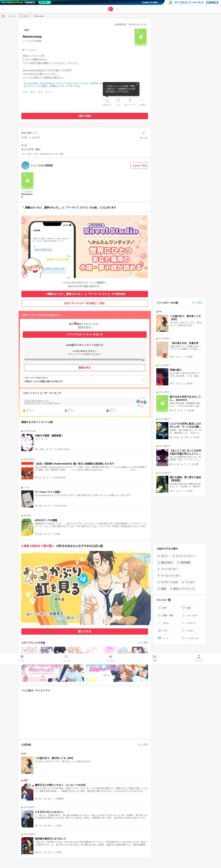Viewport: 221px width, 868px height.
Task: Click the #UndertaleAU tag
Action: tap(31, 83)
